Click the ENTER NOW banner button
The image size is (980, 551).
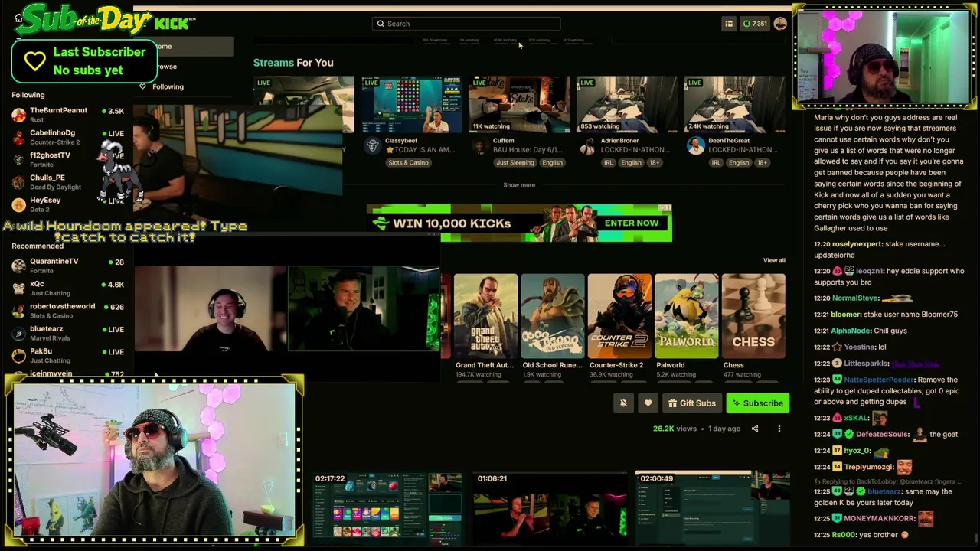pos(632,223)
